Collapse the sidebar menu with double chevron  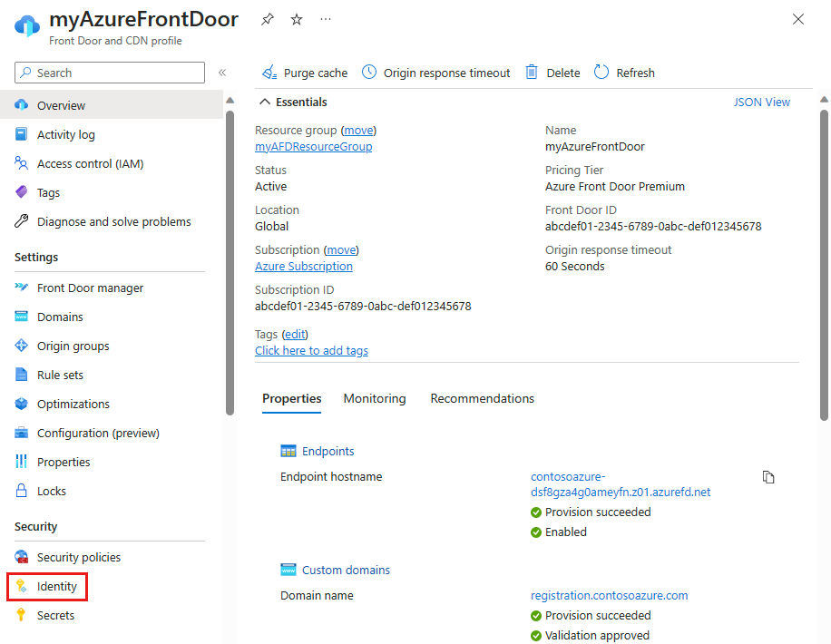[222, 73]
